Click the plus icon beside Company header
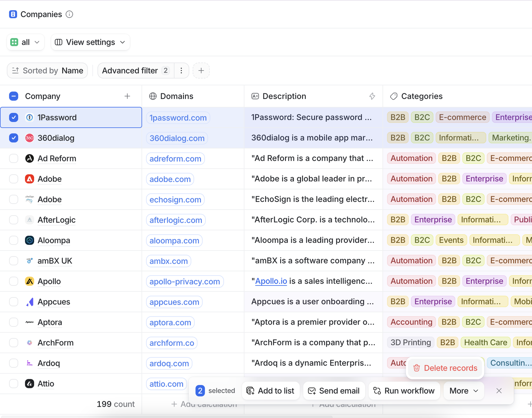532x418 pixels. pos(127,96)
